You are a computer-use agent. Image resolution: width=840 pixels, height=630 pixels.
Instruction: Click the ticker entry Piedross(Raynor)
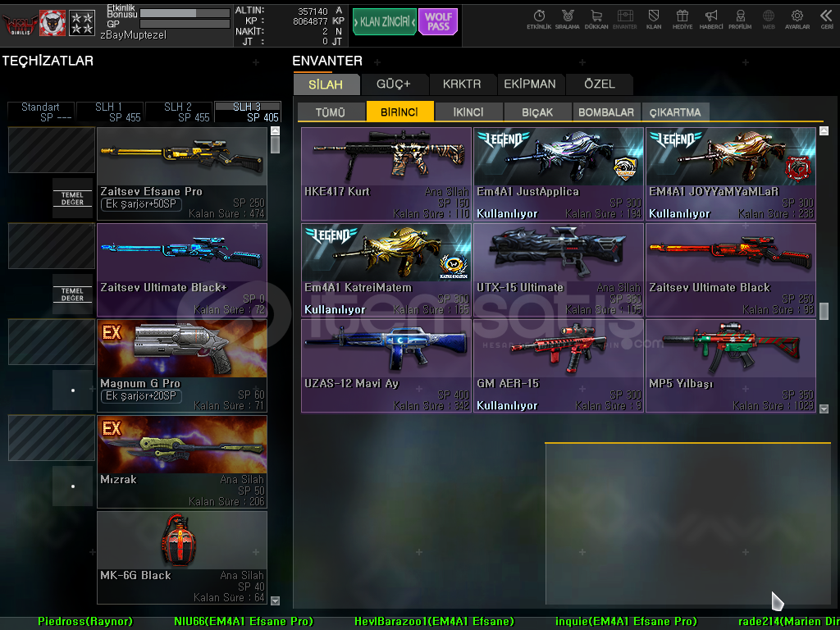[85, 622]
